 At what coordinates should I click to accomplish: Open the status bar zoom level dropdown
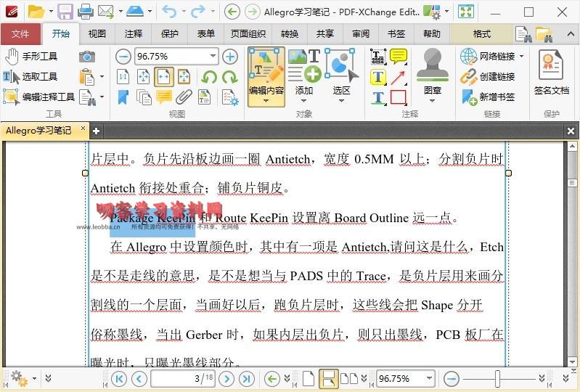(429, 378)
